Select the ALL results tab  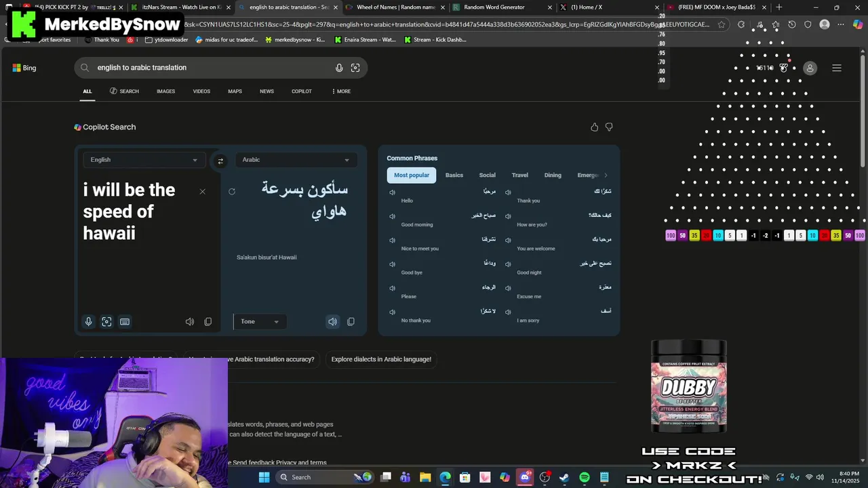(x=87, y=91)
